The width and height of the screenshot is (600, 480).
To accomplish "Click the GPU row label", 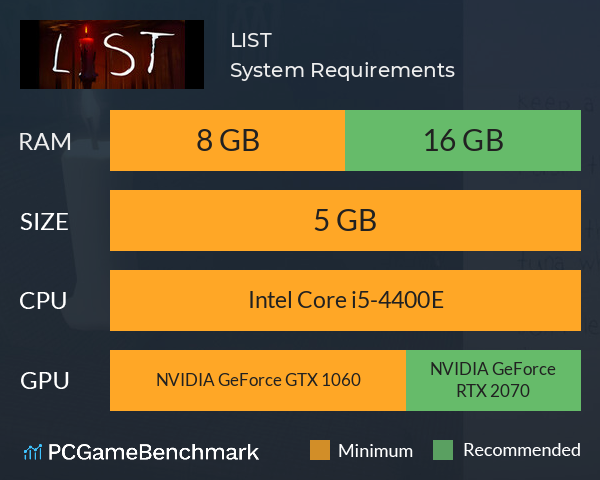I will pos(45,381).
